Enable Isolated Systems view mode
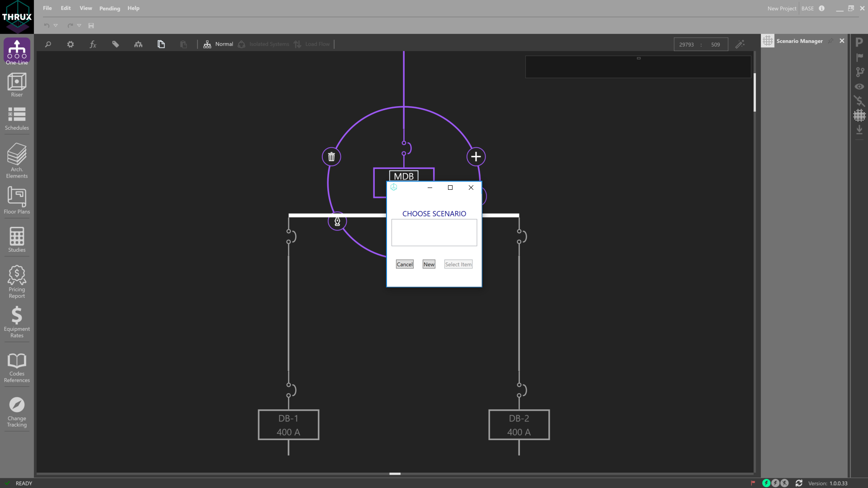868x488 pixels. point(264,44)
